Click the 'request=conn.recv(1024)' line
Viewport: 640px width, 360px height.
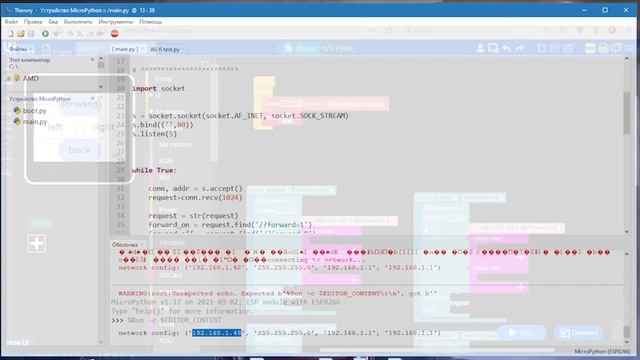pyautogui.click(x=196, y=198)
